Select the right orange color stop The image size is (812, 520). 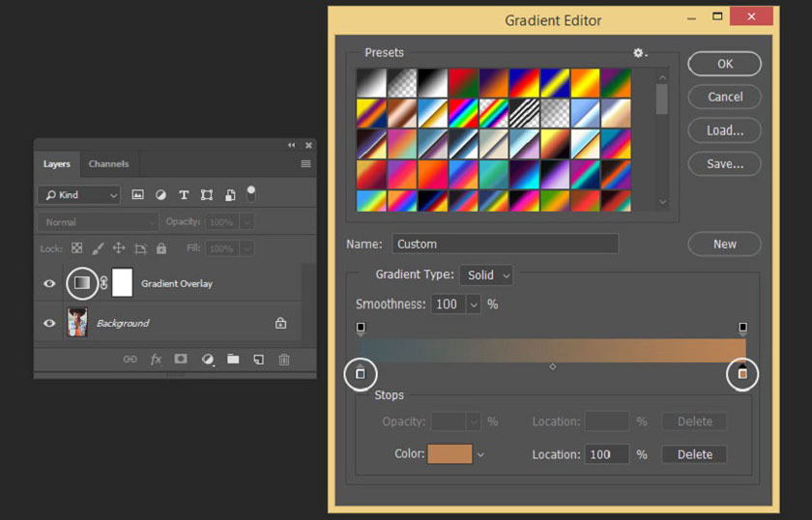click(x=742, y=372)
